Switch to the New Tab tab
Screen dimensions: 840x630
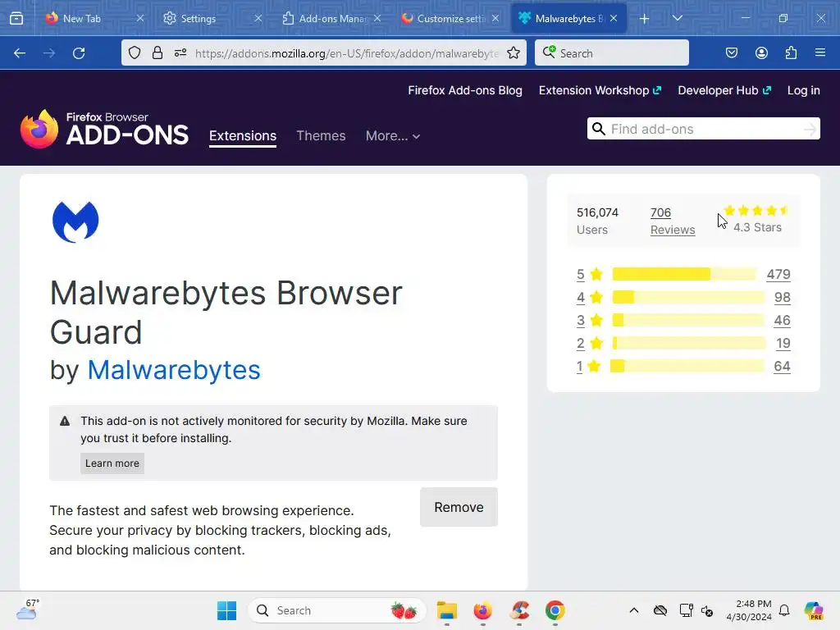(x=82, y=18)
